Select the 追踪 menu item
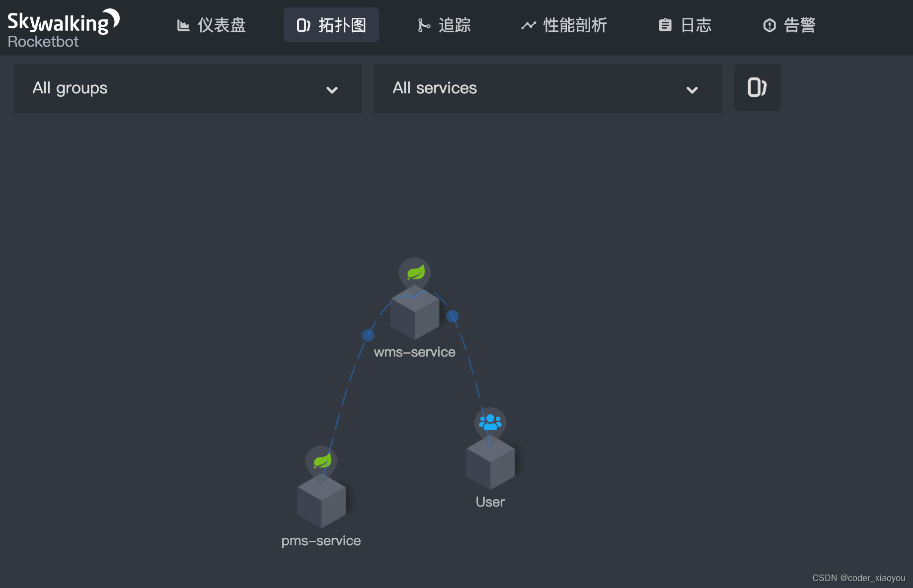The image size is (913, 588). click(x=444, y=25)
